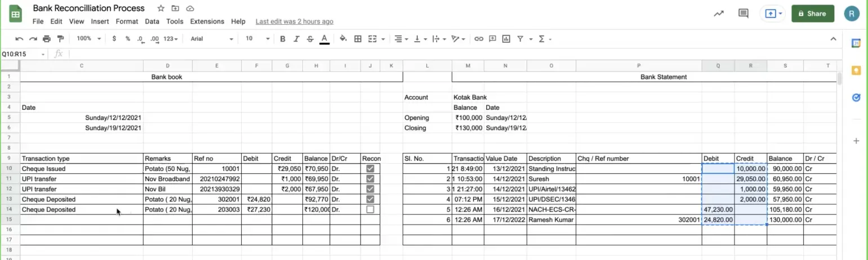868x260 pixels.
Task: Open functions sigma dropdown
Action: pyautogui.click(x=545, y=39)
